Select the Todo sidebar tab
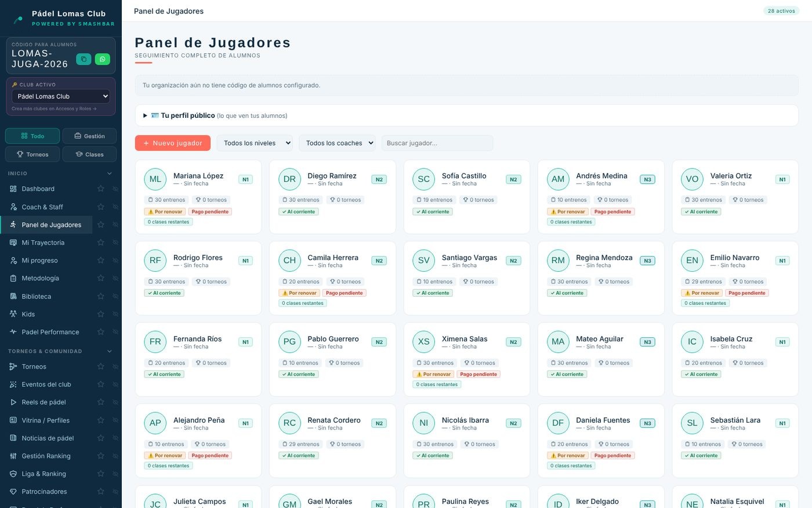 [32, 136]
